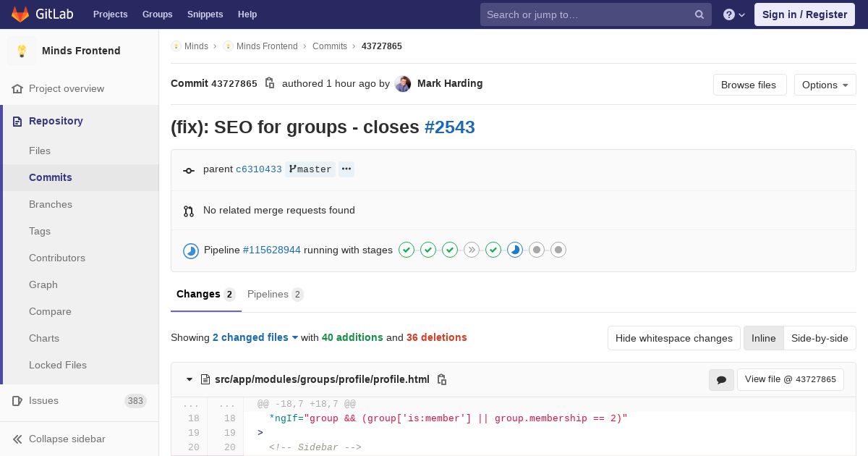Click the first passed pipeline stage icon
This screenshot has width=868, height=456.
pos(407,250)
